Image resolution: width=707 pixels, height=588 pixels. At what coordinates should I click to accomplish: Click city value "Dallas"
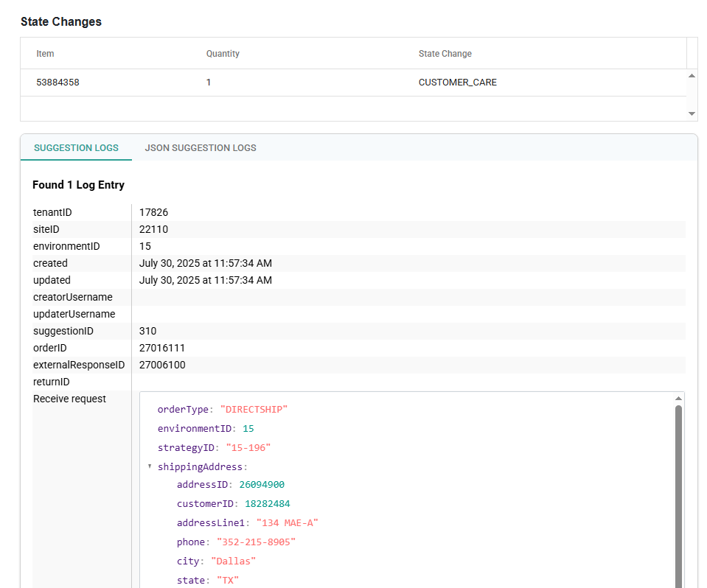tap(233, 561)
